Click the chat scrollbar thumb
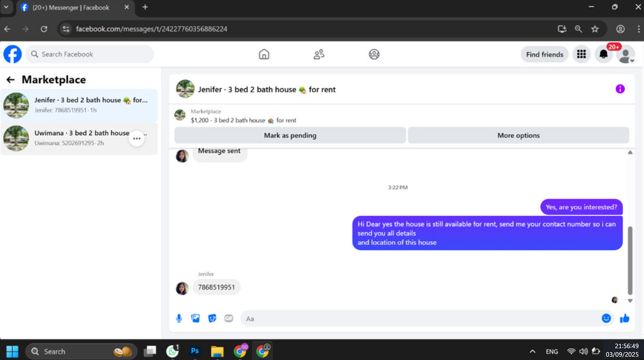 tap(630, 260)
